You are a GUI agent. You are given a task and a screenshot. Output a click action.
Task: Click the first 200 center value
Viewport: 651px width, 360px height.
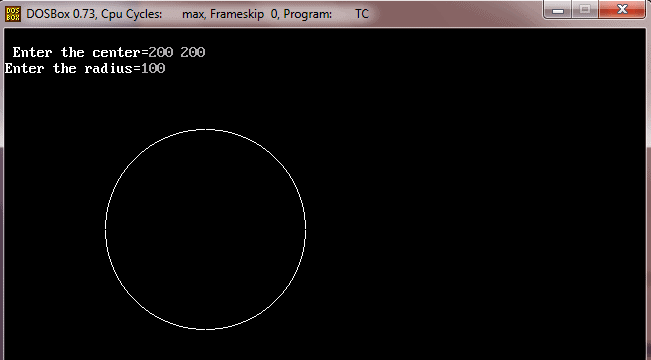pos(161,52)
